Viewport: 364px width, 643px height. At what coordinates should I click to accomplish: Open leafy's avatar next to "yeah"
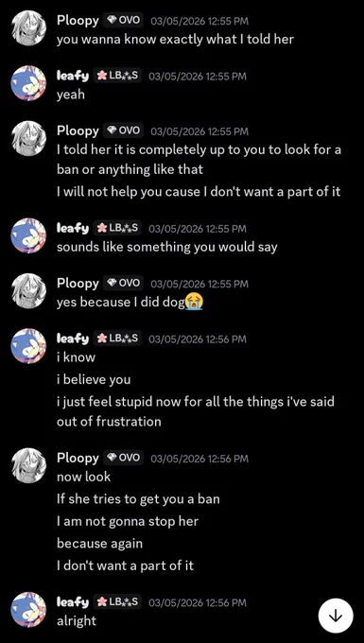[28, 83]
